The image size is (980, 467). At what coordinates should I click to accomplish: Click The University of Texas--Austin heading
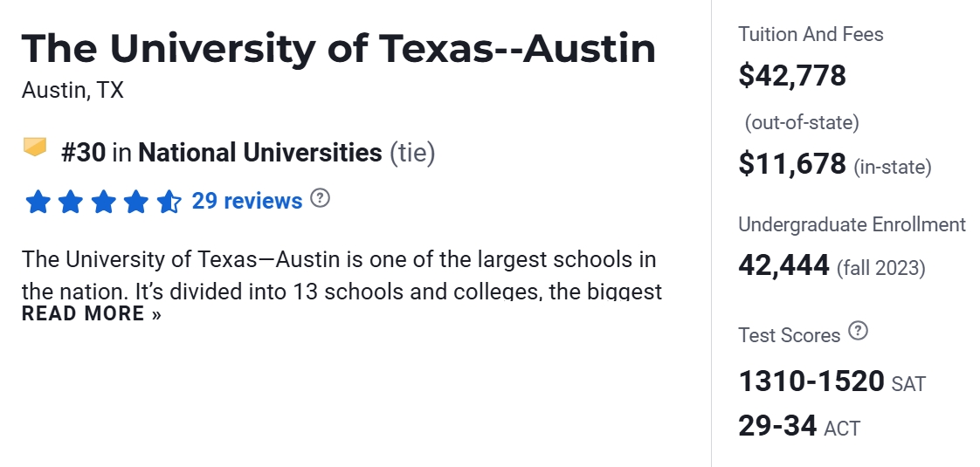[x=338, y=49]
